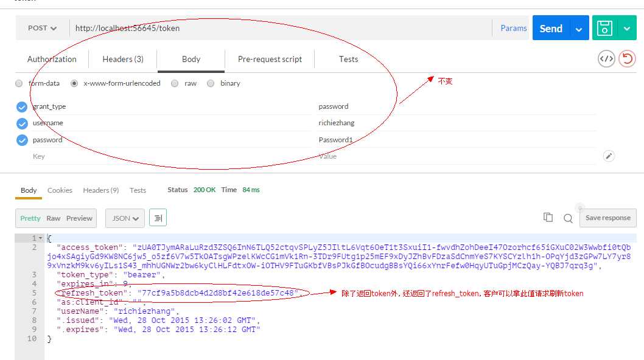Click the grant_type key cell
The width and height of the screenshot is (644, 360).
(170, 106)
